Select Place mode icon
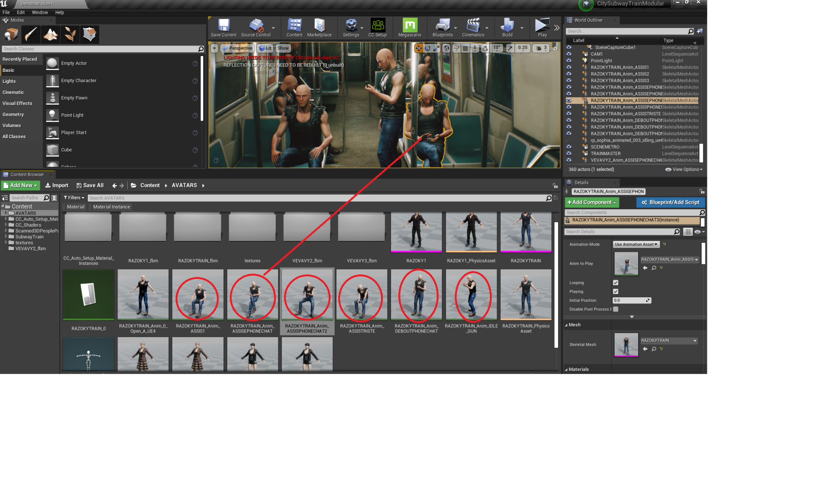The height and width of the screenshot is (504, 813). (x=11, y=34)
